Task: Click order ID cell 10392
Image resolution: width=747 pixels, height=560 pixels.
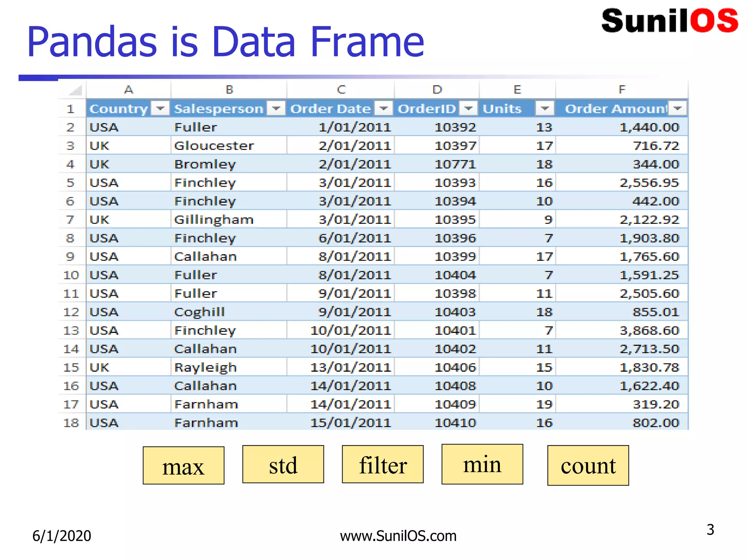Action: coord(437,127)
